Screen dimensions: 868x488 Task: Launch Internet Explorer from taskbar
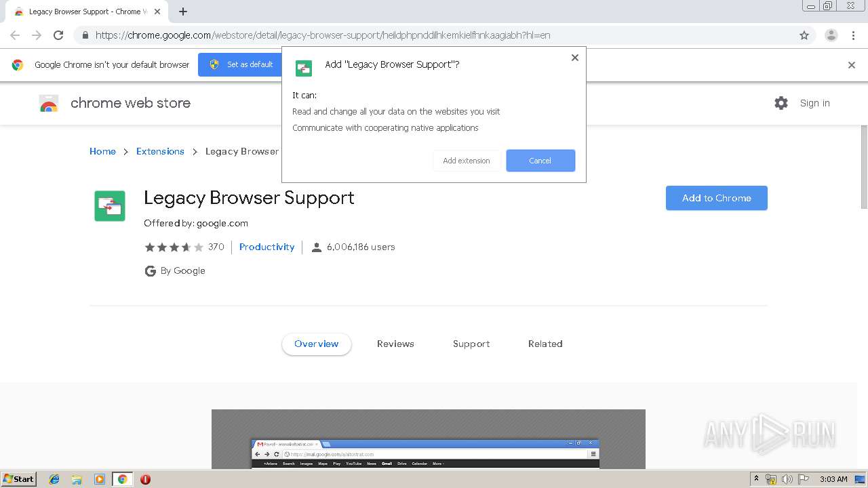[54, 479]
